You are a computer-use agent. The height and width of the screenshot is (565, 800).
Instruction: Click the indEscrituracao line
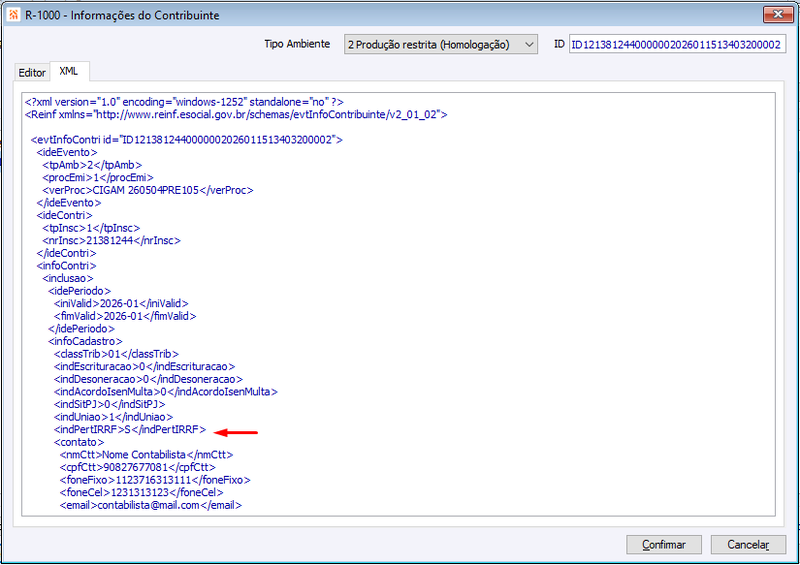144,366
